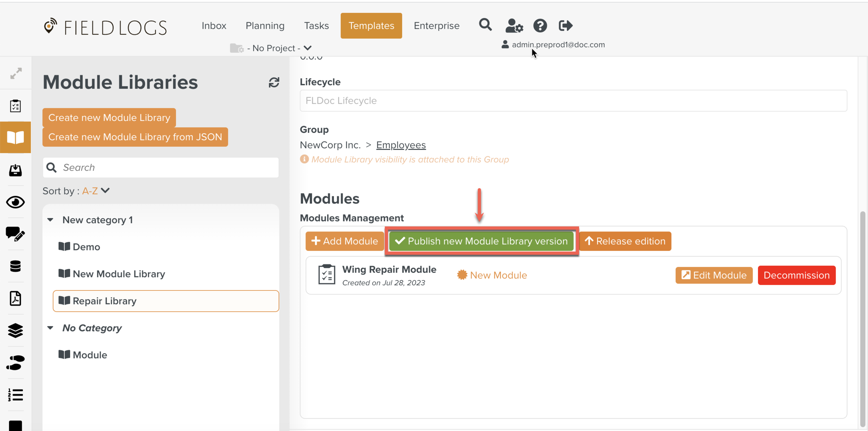
Task: Open the Planning menu item
Action: tap(265, 25)
